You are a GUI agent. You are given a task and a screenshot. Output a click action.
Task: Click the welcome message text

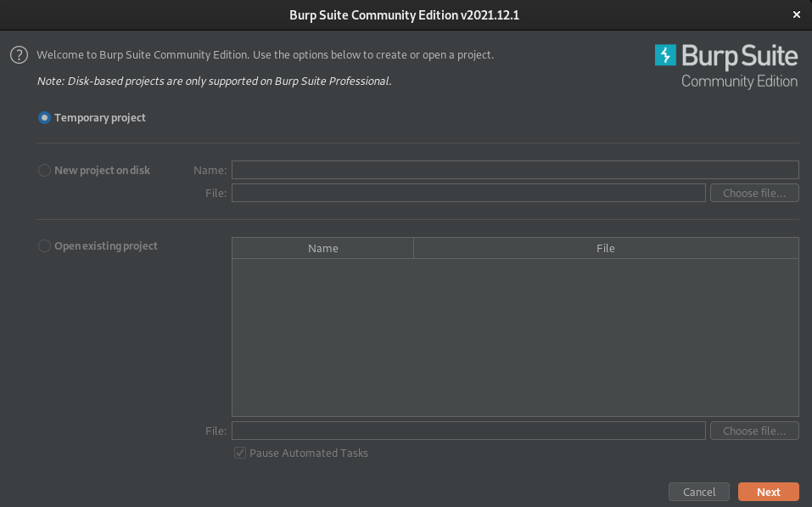tap(265, 55)
